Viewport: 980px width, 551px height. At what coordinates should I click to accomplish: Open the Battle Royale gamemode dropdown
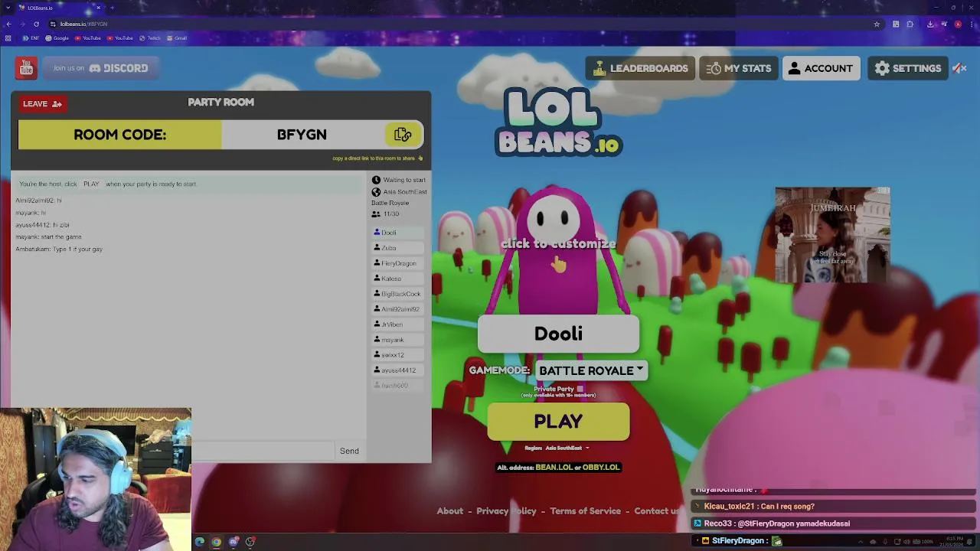click(591, 370)
